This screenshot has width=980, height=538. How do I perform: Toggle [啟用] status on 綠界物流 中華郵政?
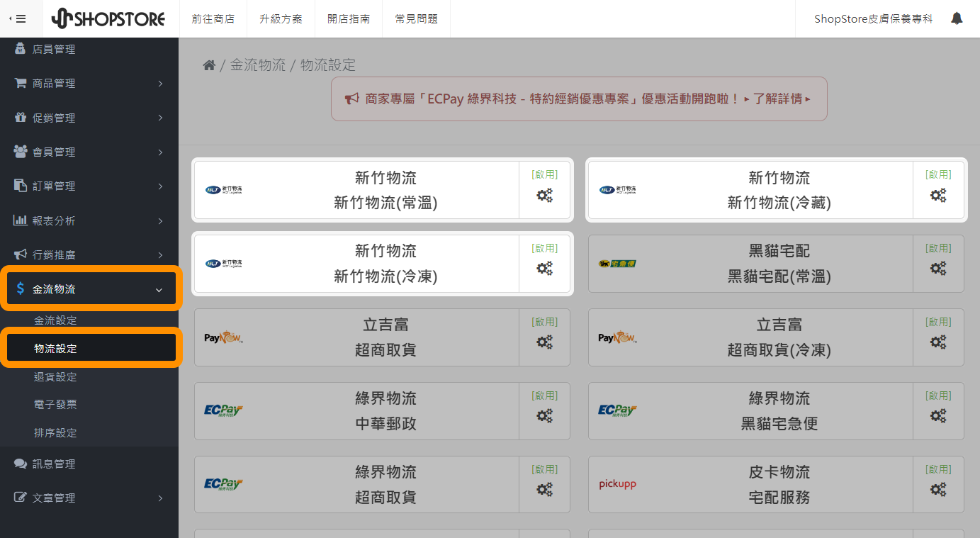tap(544, 396)
